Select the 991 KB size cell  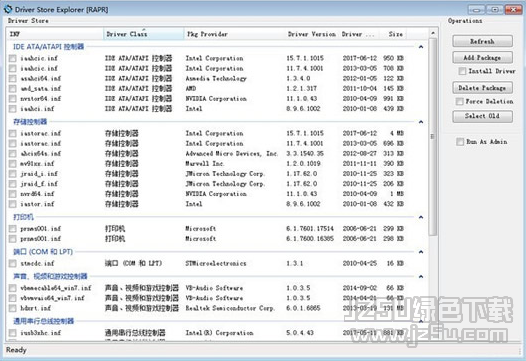click(x=393, y=99)
